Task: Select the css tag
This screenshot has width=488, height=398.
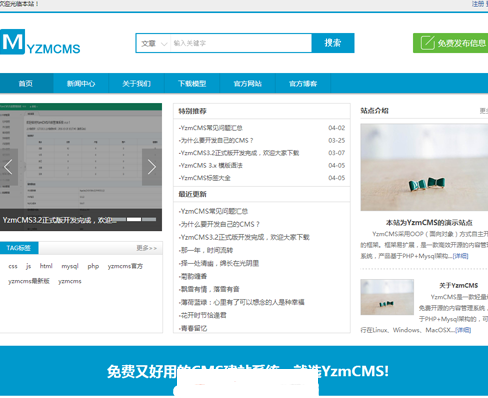Action: 13,266
